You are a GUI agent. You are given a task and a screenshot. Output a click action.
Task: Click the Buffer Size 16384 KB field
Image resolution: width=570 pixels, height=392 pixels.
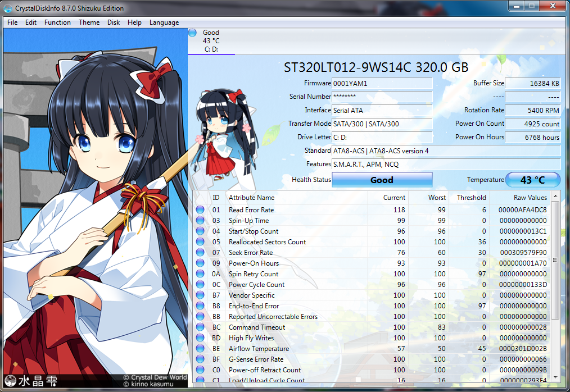[x=532, y=83]
